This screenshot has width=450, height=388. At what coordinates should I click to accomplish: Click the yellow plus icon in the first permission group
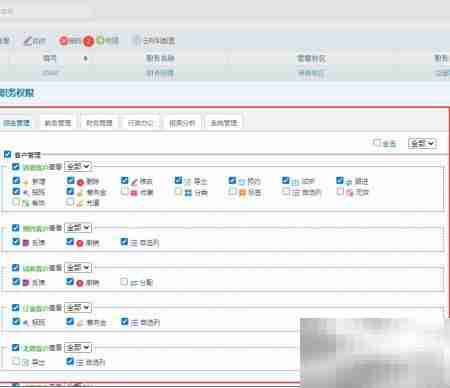click(26, 182)
